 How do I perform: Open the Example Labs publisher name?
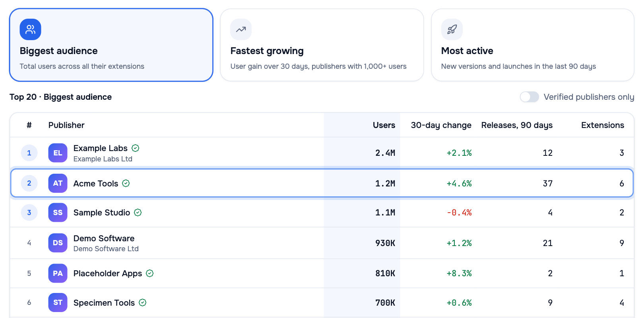(101, 148)
